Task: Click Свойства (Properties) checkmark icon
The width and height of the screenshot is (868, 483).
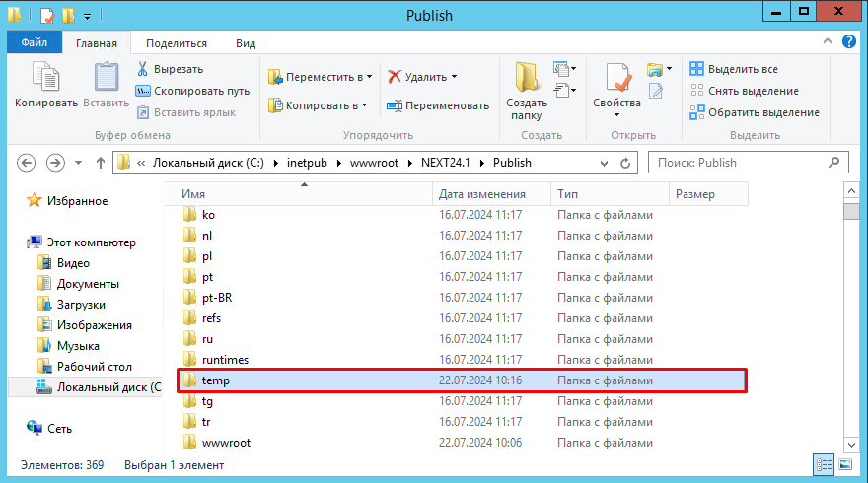Action: [617, 78]
